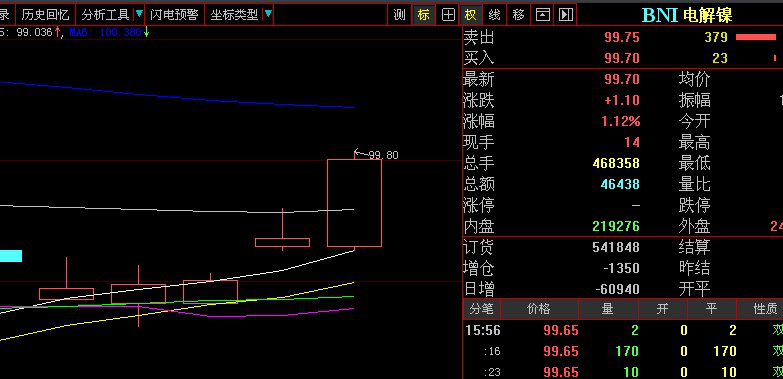
Task: Open the 分析工具 menu
Action: 105,14
